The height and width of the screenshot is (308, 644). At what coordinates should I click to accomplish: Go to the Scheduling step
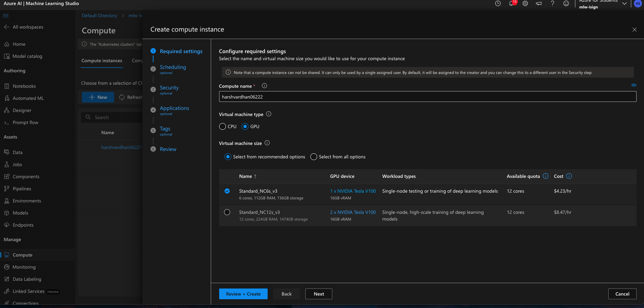pos(173,67)
